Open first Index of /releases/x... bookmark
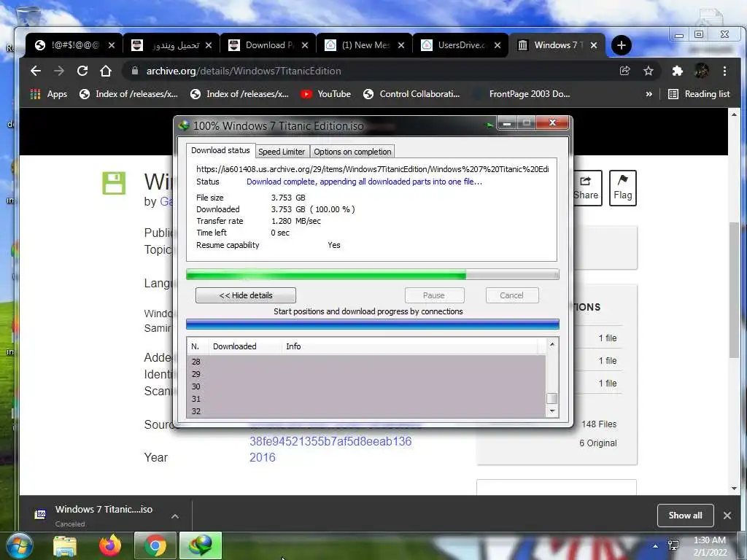 click(x=128, y=94)
